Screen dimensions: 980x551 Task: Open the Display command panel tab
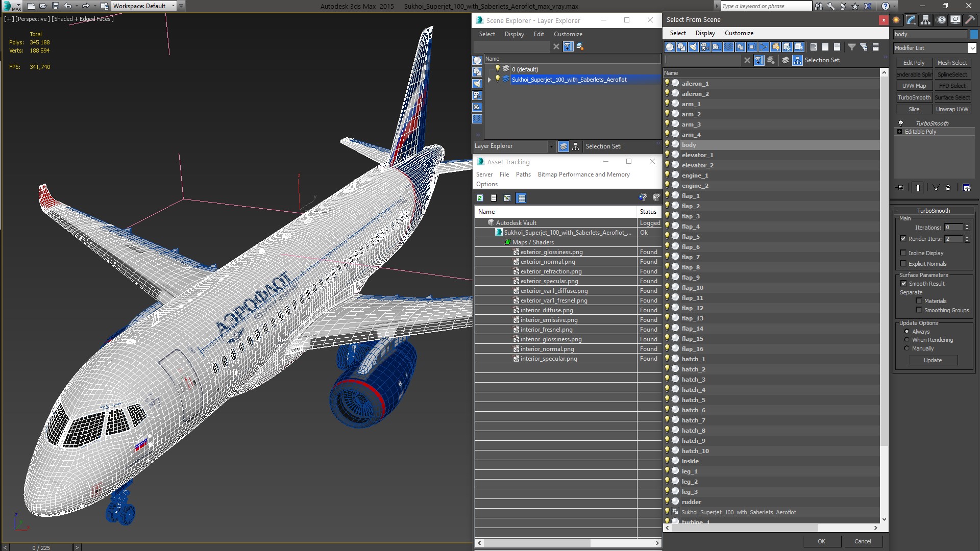955,20
